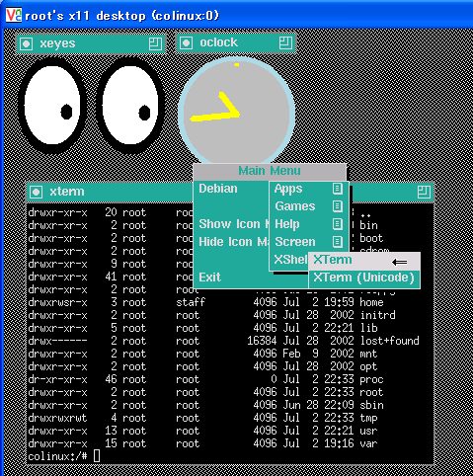Open the Games menu entry
The image size is (473, 476).
point(309,206)
